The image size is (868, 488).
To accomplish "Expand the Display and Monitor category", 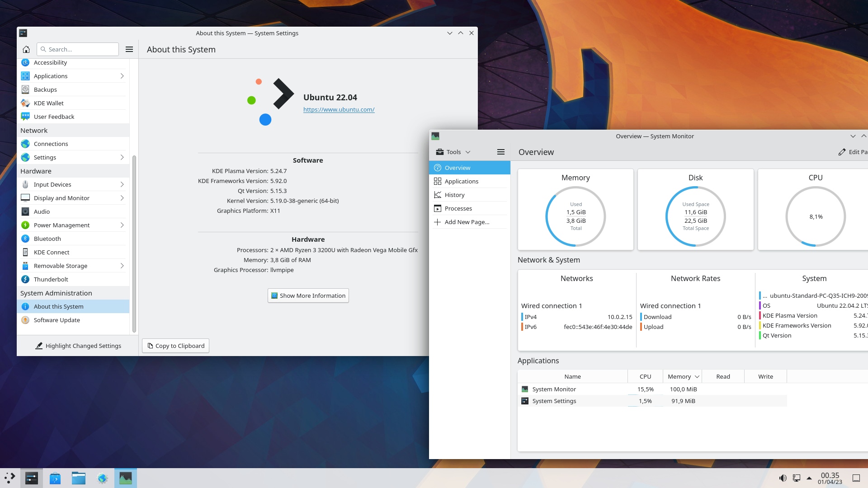I will (122, 198).
